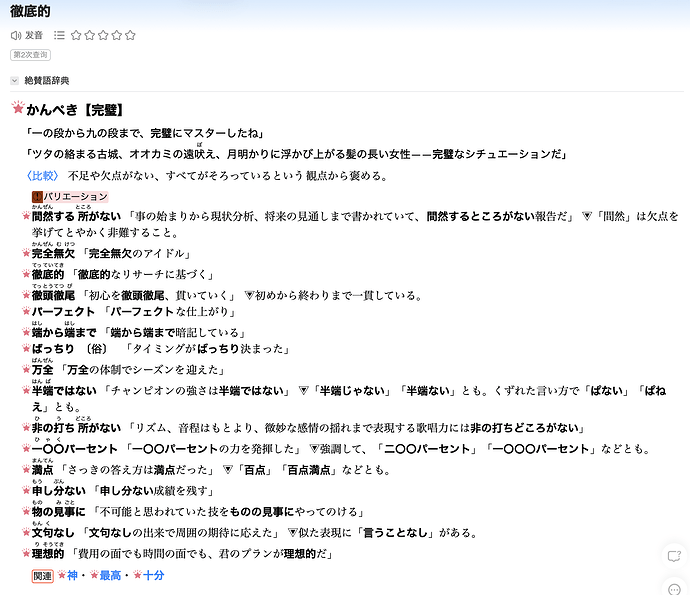
Task: Click the star icon before related word 最高
Action: 94,575
